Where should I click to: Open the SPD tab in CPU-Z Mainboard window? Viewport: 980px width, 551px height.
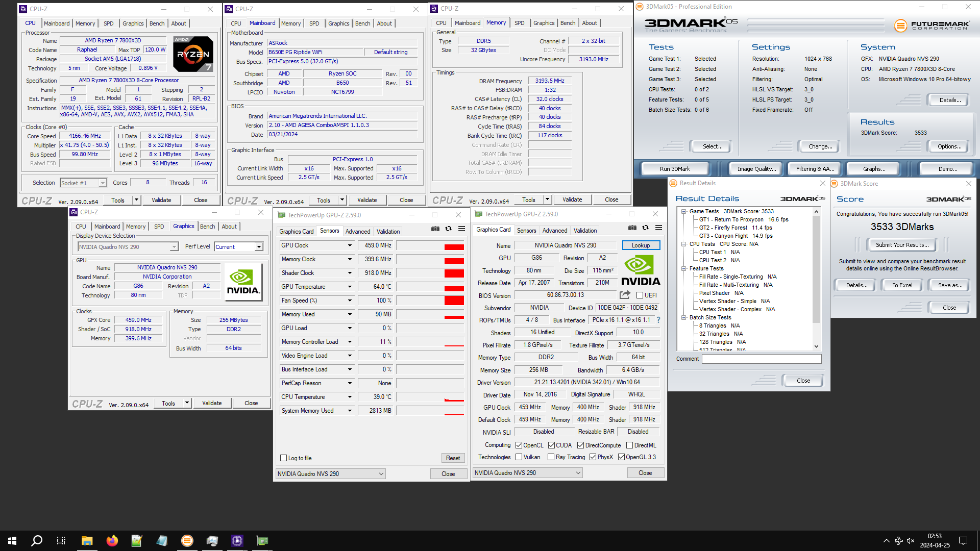[x=314, y=23]
